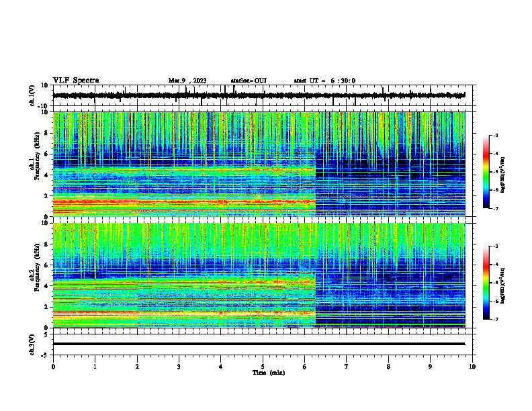Click time axis tick label "9"
Screen dimensions: 532x411
click(430, 367)
